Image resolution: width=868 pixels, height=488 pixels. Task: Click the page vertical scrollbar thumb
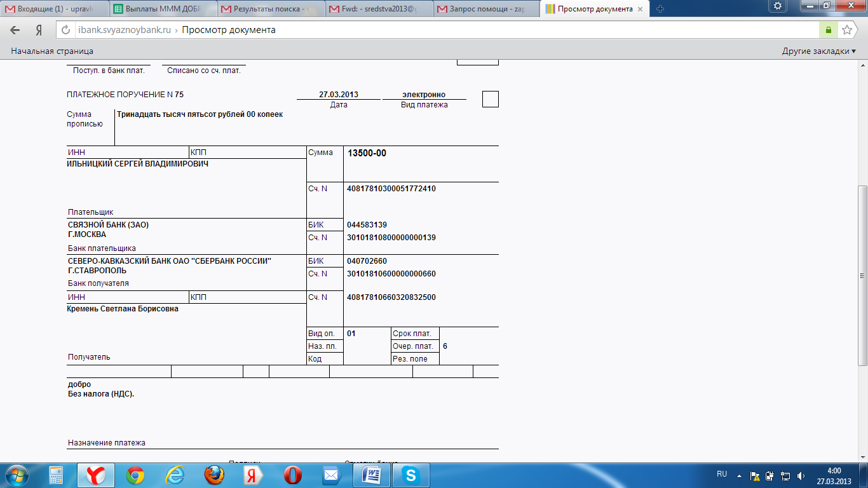(863, 275)
